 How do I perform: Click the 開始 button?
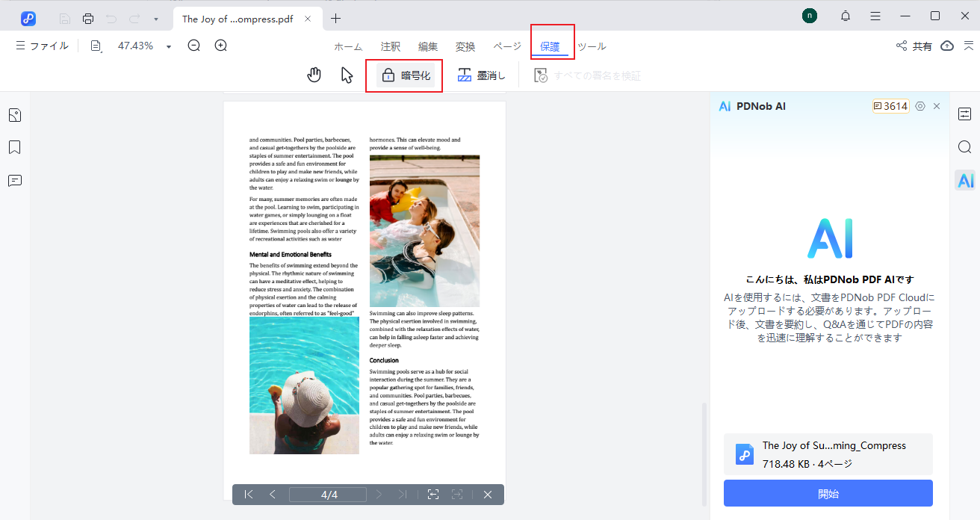click(x=828, y=494)
